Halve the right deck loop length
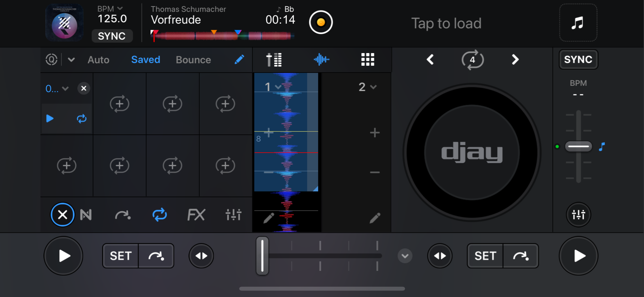The image size is (644, 297). (430, 60)
